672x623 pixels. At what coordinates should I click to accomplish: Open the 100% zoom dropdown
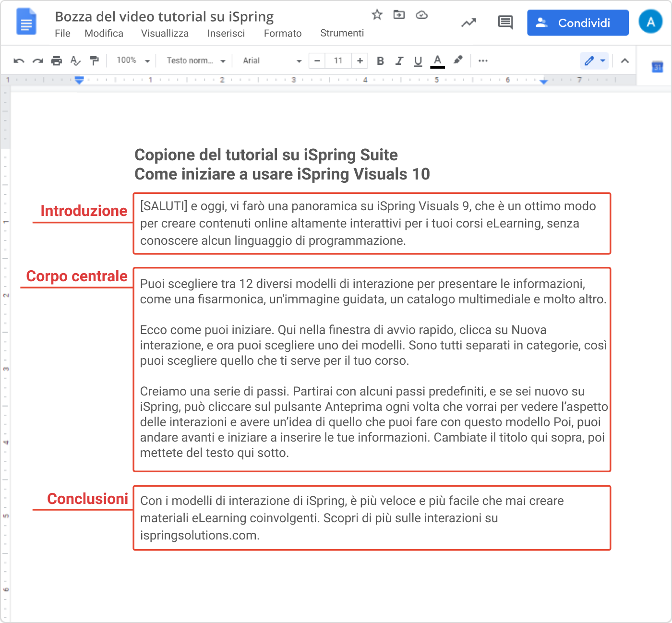pyautogui.click(x=133, y=60)
